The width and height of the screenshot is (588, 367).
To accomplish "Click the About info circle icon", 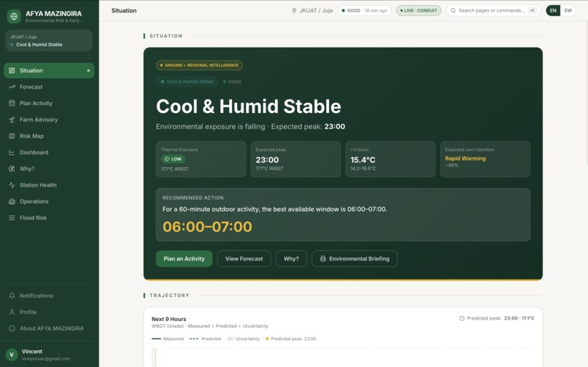I will click(12, 328).
